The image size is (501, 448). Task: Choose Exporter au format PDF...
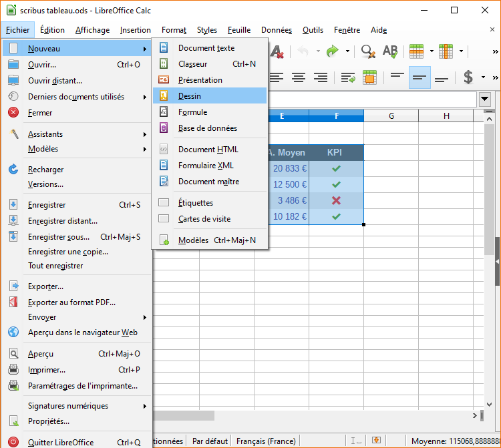tap(71, 302)
